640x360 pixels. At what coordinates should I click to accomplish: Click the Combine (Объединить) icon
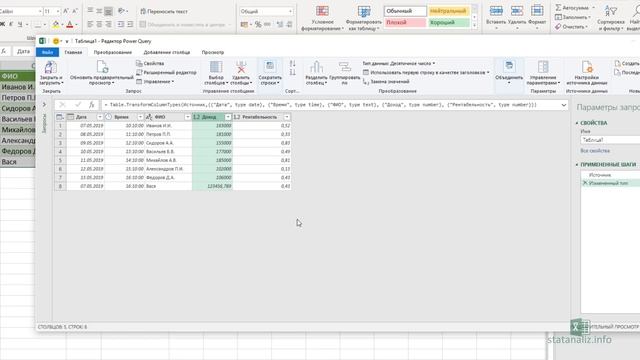509,67
